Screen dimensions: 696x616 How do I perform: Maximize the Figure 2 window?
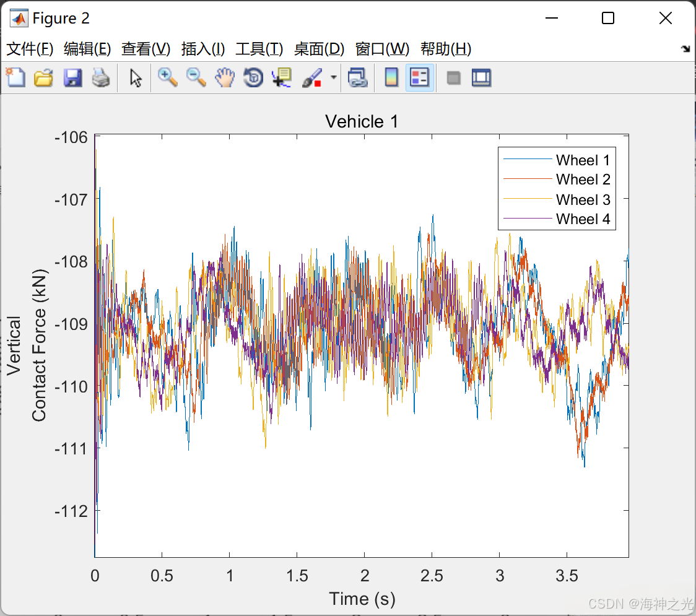point(607,18)
